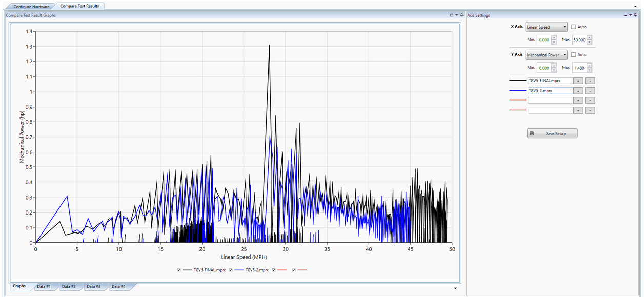
Task: Toggle the third series legend checkbox
Action: point(274,270)
